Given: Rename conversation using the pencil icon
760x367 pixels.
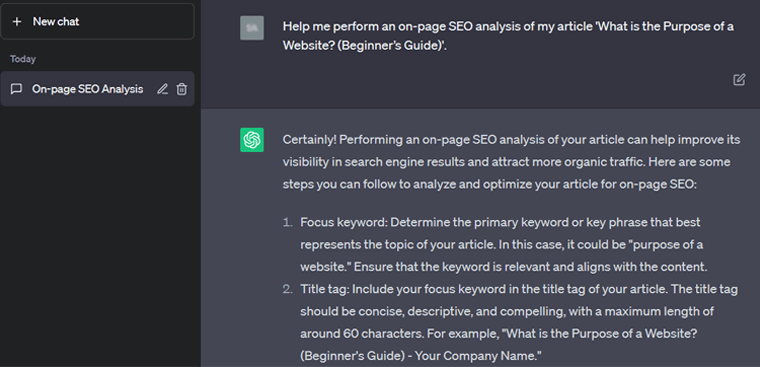Looking at the screenshot, I should tap(162, 89).
